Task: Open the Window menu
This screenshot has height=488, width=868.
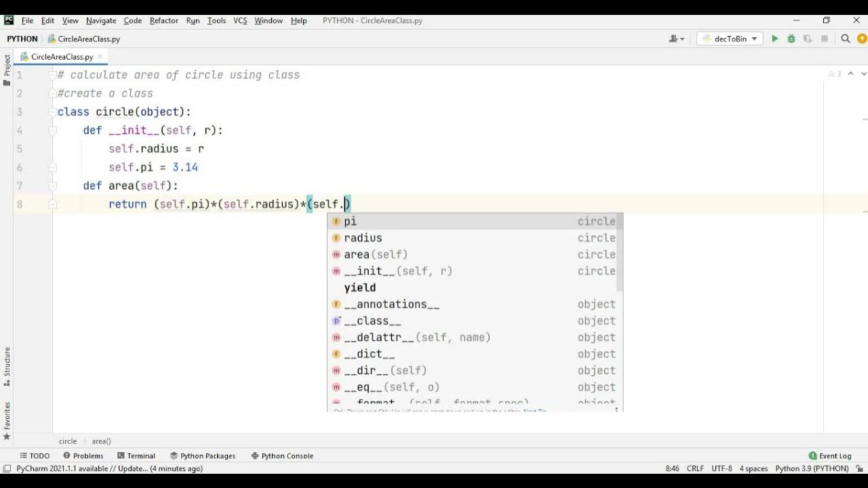Action: click(269, 20)
